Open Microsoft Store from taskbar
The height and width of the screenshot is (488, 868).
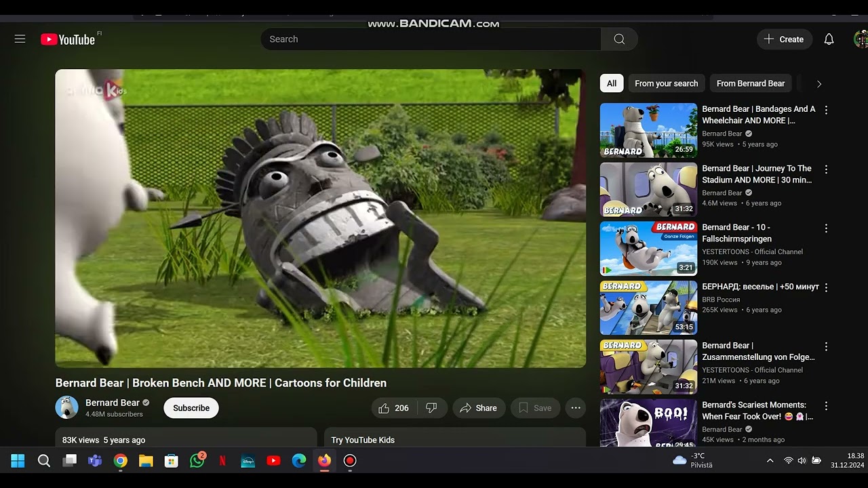(x=172, y=461)
